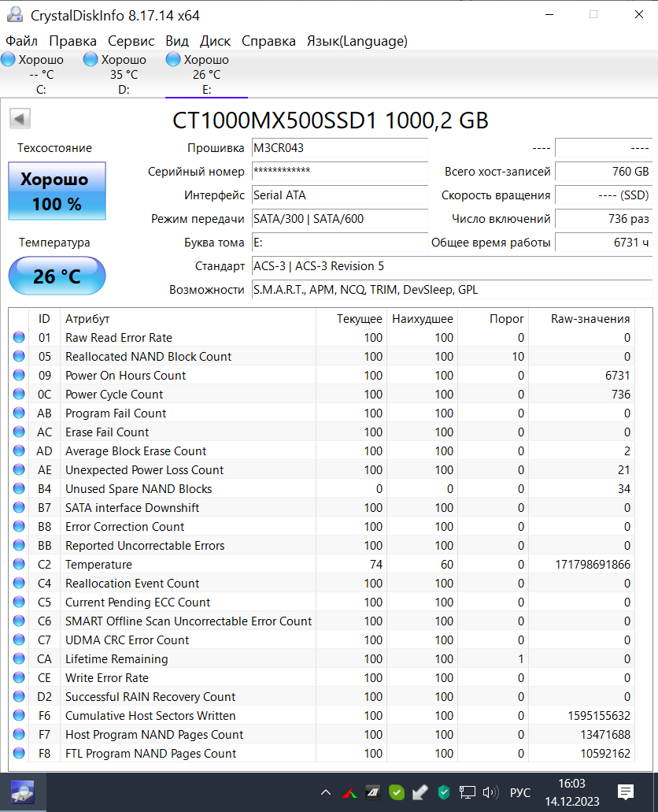Click the previous disk arrow button
The width and height of the screenshot is (658, 812).
[x=20, y=119]
